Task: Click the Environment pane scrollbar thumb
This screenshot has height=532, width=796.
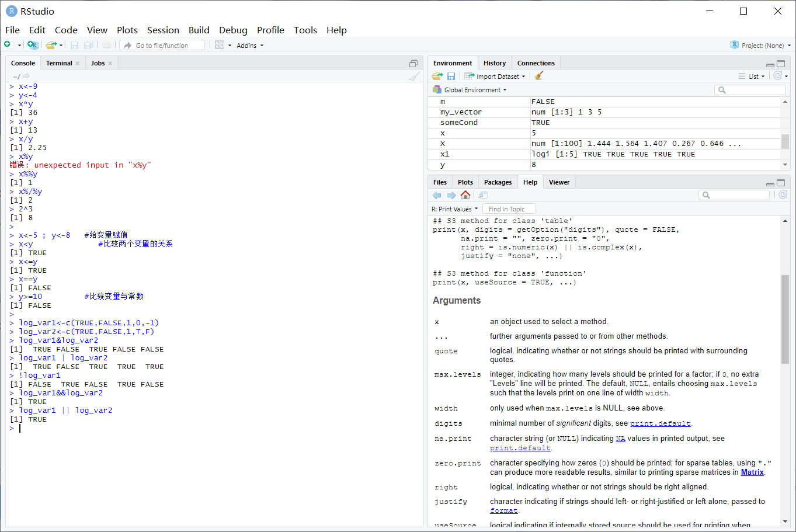Action: click(785, 141)
